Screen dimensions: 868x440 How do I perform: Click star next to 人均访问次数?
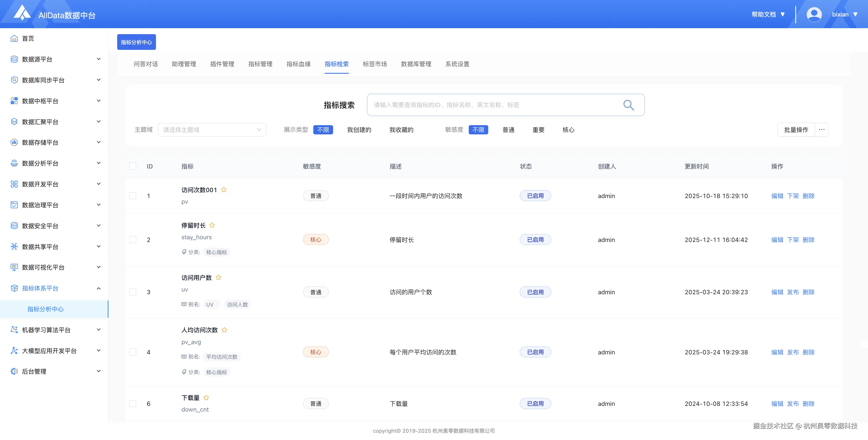224,330
